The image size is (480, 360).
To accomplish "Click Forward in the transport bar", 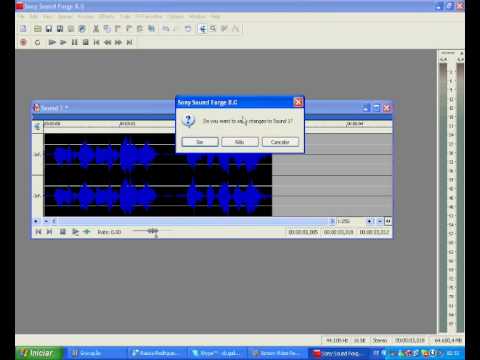I will coord(118,42).
